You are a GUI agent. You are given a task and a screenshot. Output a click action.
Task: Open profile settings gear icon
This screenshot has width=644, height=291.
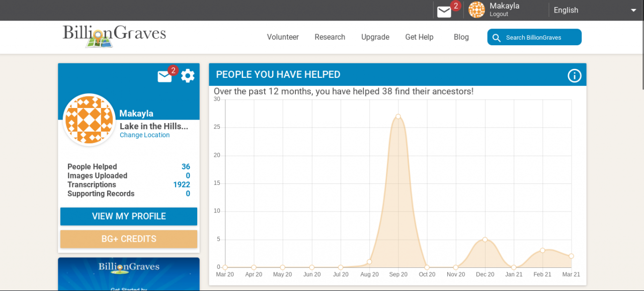188,76
